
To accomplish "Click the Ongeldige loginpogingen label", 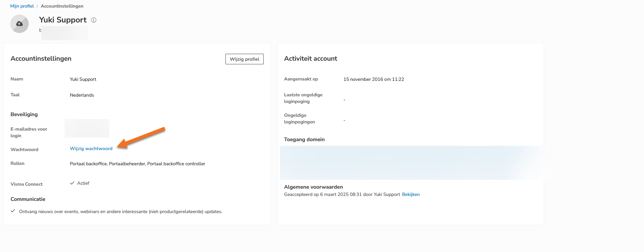I will pyautogui.click(x=299, y=118).
